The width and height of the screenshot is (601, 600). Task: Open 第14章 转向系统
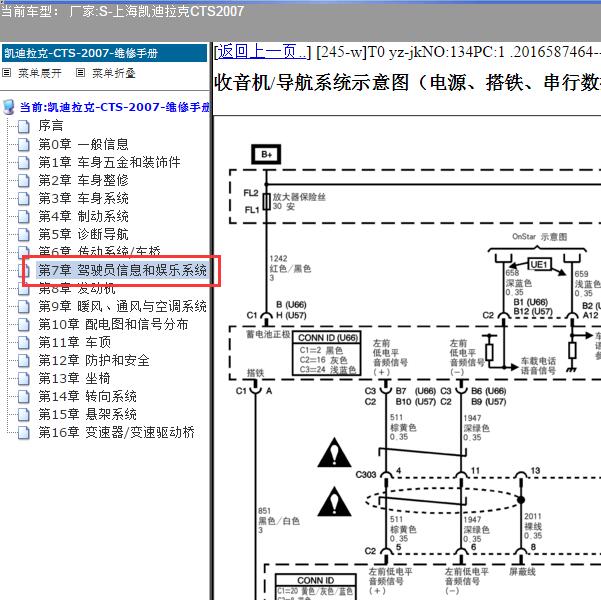87,396
